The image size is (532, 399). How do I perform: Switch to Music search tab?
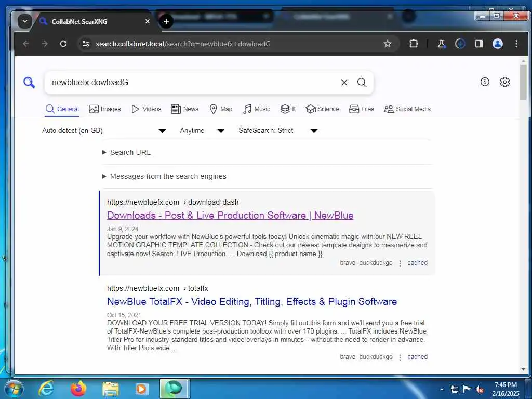257,109
